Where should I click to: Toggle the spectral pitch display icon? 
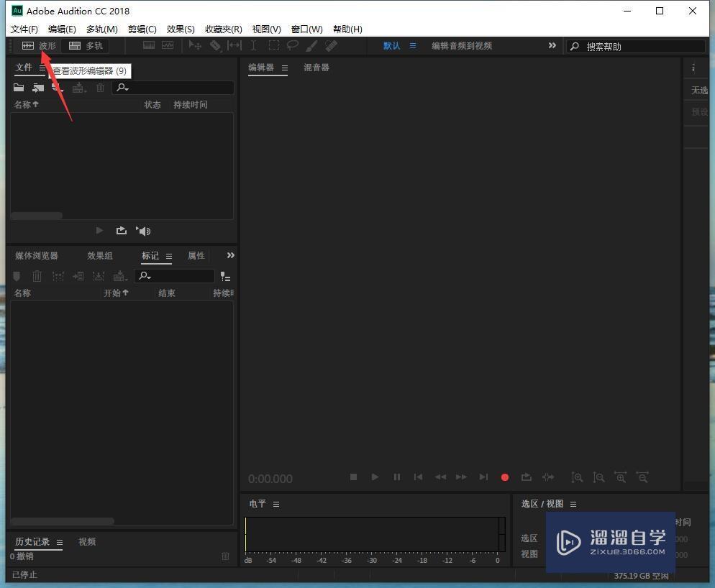tap(168, 45)
